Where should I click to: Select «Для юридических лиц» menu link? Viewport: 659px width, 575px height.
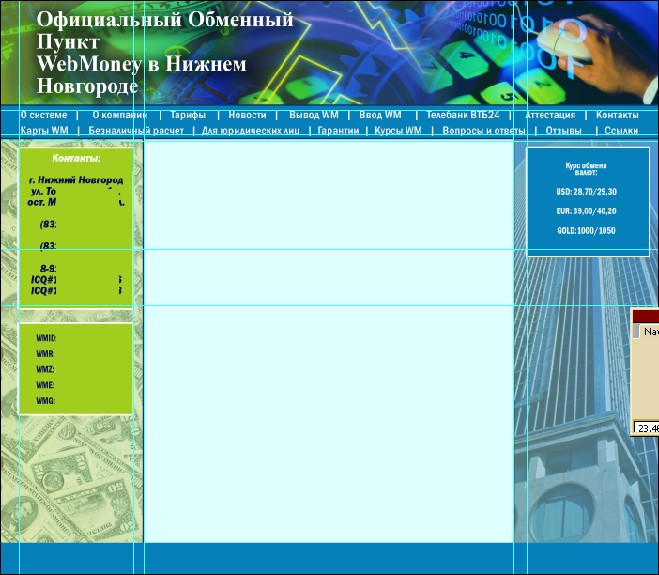coord(251,130)
